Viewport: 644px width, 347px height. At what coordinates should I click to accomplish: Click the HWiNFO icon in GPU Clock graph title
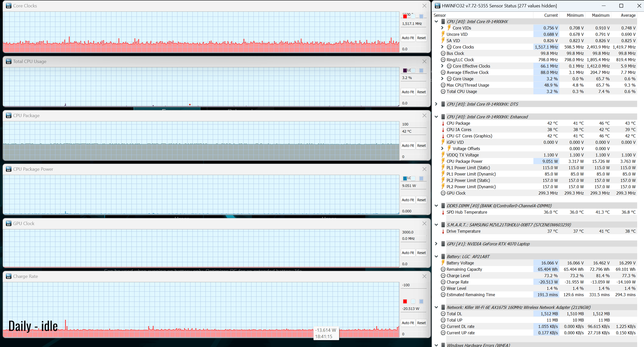pos(9,223)
